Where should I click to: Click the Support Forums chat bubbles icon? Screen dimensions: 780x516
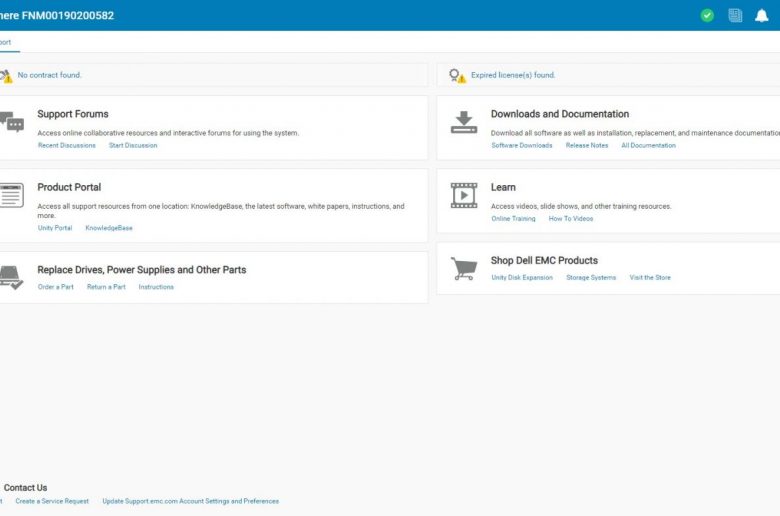pos(11,122)
